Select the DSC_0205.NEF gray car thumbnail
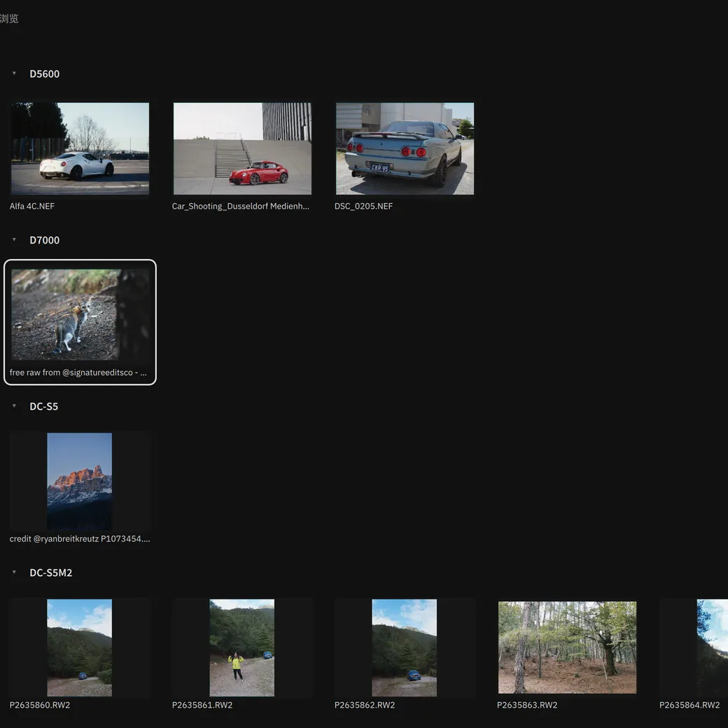Viewport: 728px width, 728px height. [x=405, y=148]
